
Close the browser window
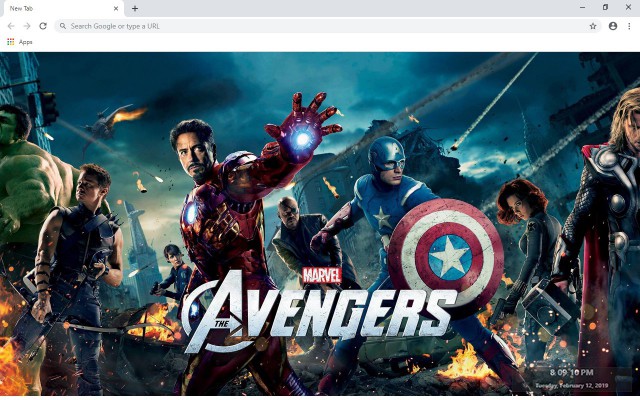(629, 7)
